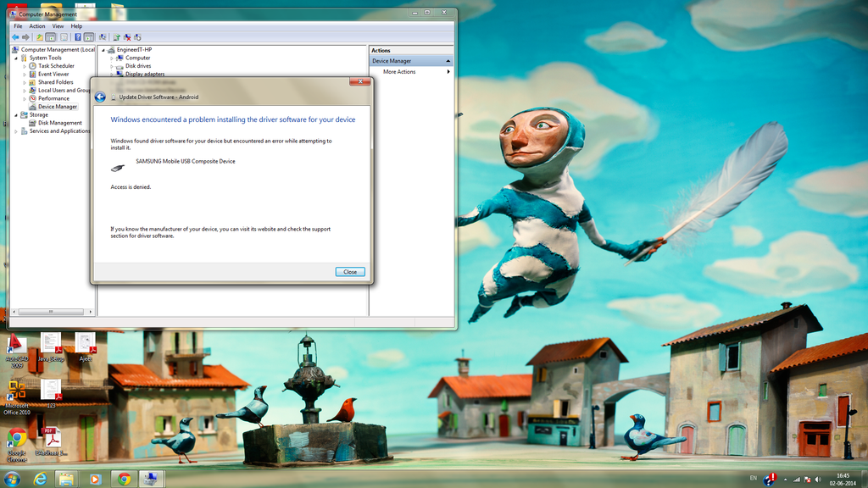Collapse the Storage tree node
Viewport: 868px width, 488px height.
(x=16, y=115)
